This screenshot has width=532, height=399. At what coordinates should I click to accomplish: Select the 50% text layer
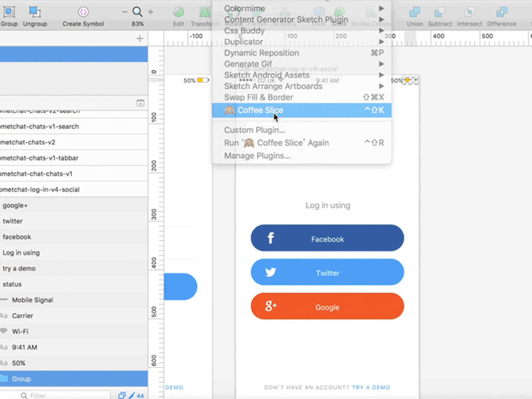74,363
